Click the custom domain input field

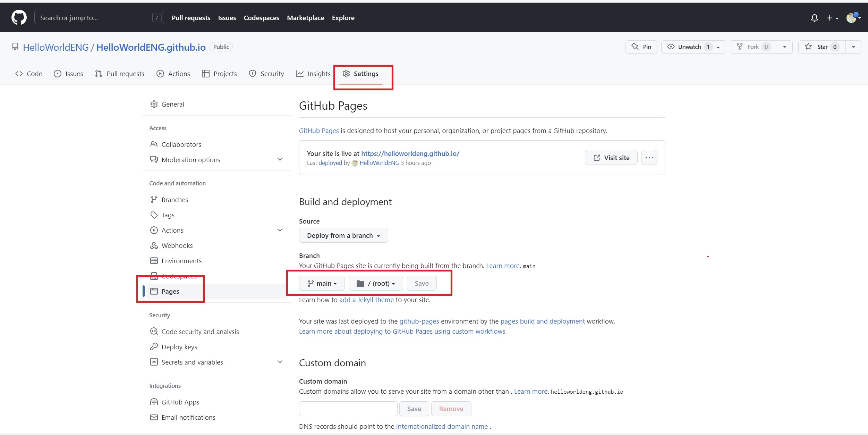348,409
